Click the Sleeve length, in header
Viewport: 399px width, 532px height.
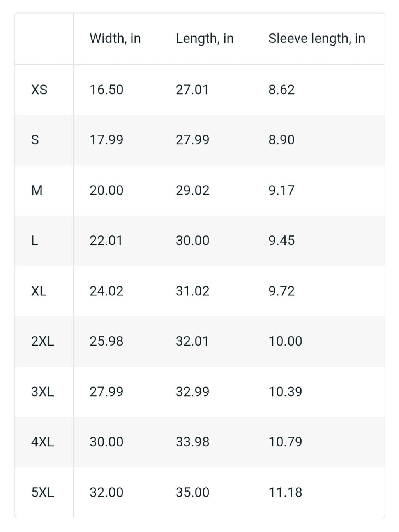(316, 39)
